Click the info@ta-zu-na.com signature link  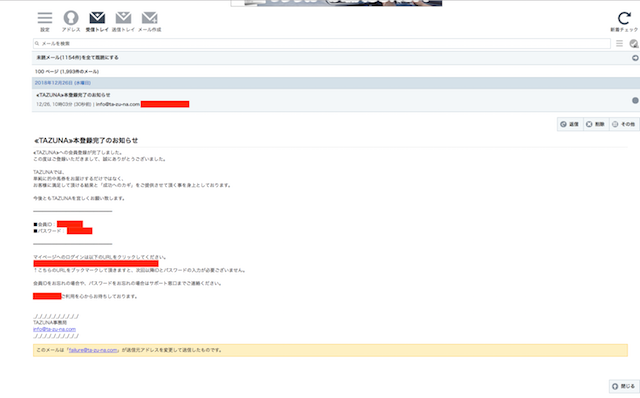click(x=54, y=329)
